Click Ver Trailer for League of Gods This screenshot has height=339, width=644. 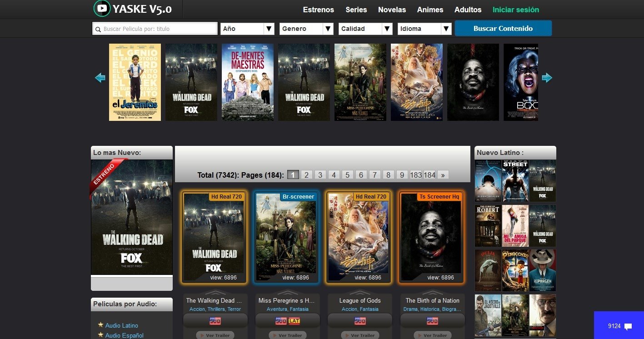tap(360, 335)
